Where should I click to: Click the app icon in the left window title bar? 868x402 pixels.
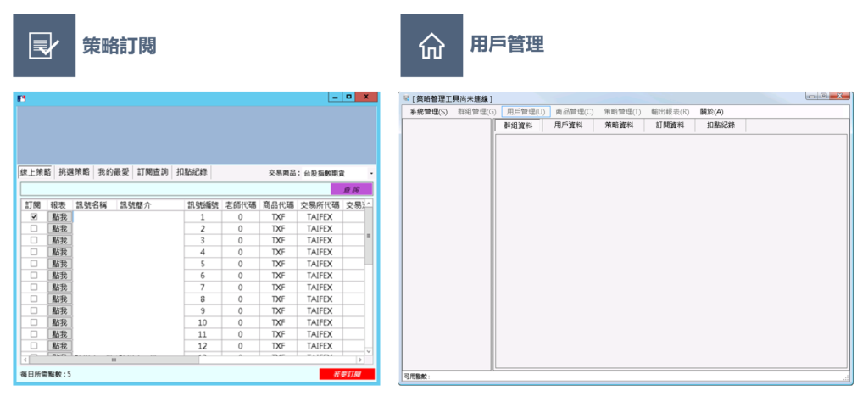(x=22, y=98)
